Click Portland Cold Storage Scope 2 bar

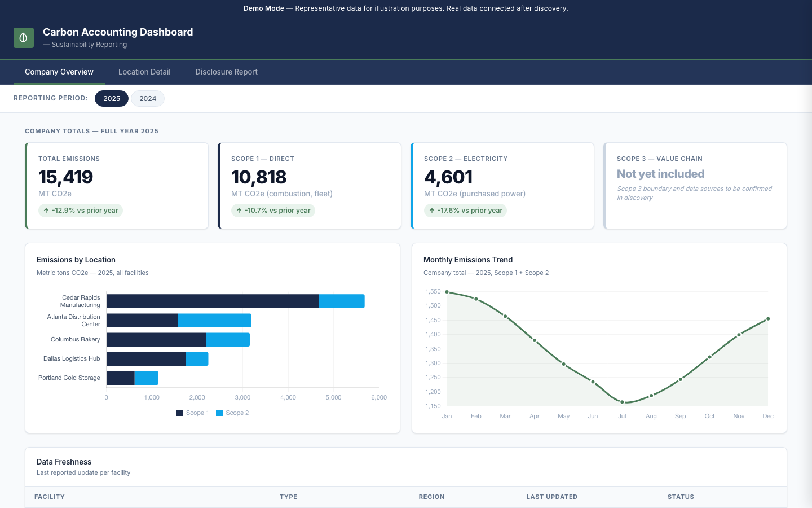(x=147, y=378)
